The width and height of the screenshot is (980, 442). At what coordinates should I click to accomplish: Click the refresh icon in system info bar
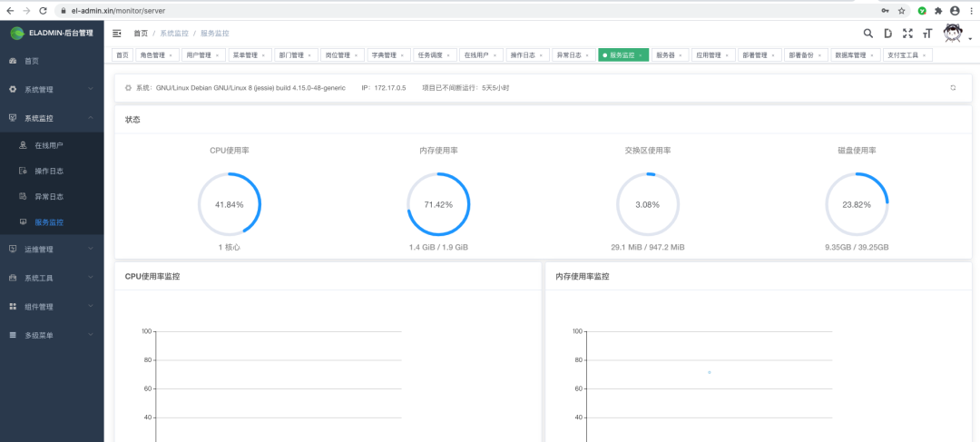[x=953, y=87]
